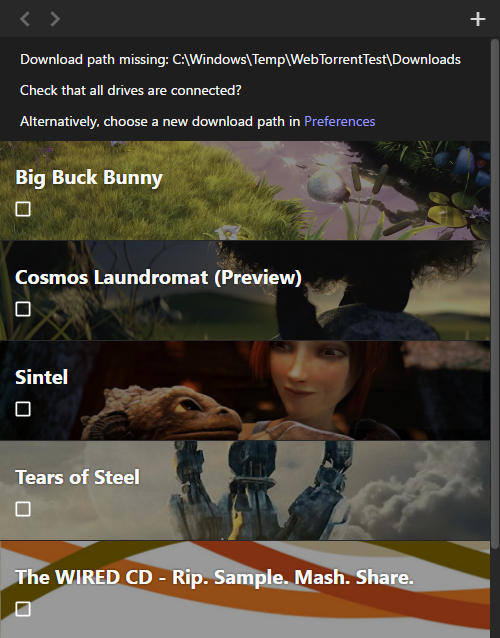The image size is (500, 638).
Task: Select the Cosmos Laundromat (Preview) title
Action: (159, 277)
